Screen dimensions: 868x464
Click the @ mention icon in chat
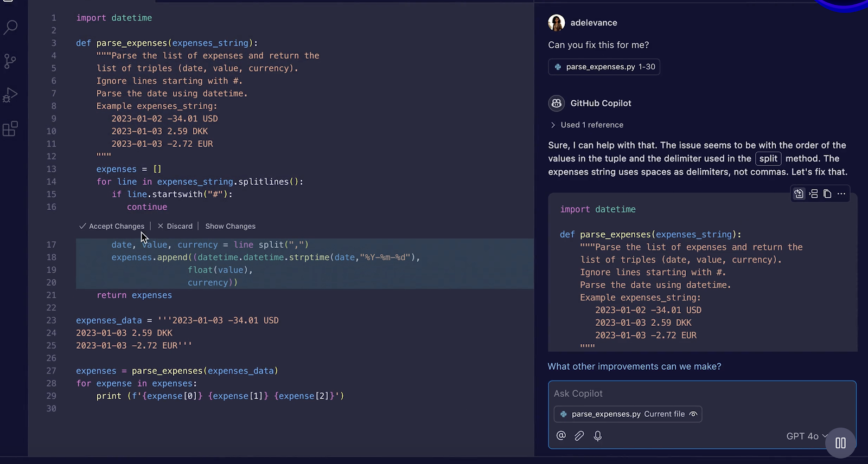(561, 436)
